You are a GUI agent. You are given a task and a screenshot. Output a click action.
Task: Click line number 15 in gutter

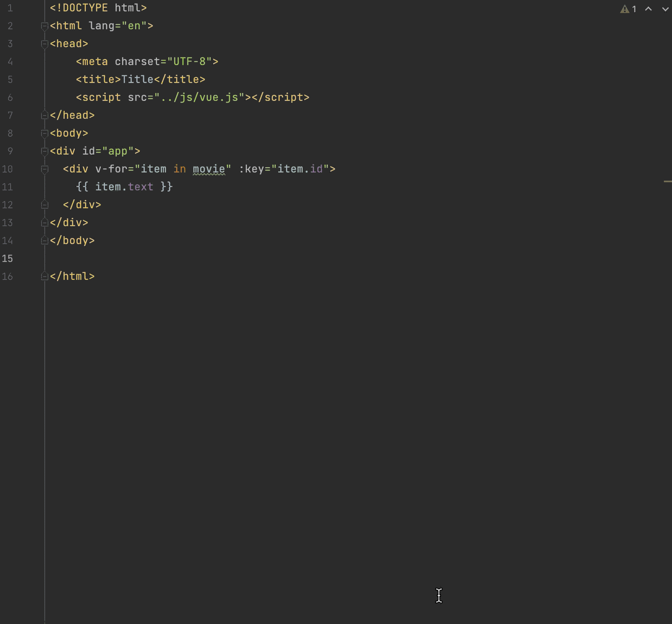point(7,258)
